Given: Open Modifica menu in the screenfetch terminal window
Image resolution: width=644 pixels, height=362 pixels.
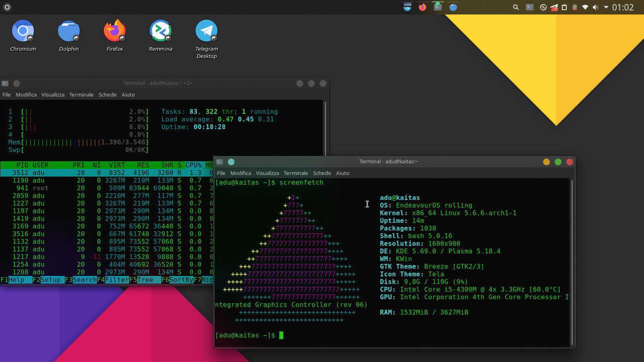Looking at the screenshot, I should coord(241,173).
